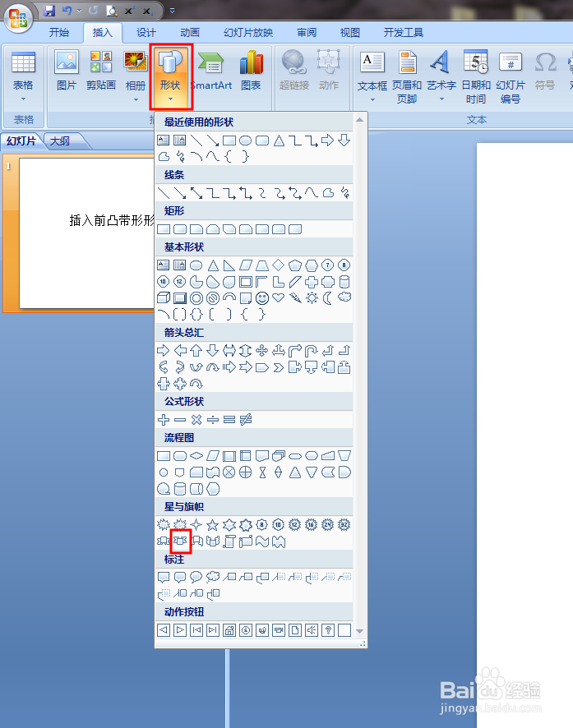Switch to the 大纲 outline pane tab
This screenshot has height=728, width=573.
pyautogui.click(x=60, y=141)
